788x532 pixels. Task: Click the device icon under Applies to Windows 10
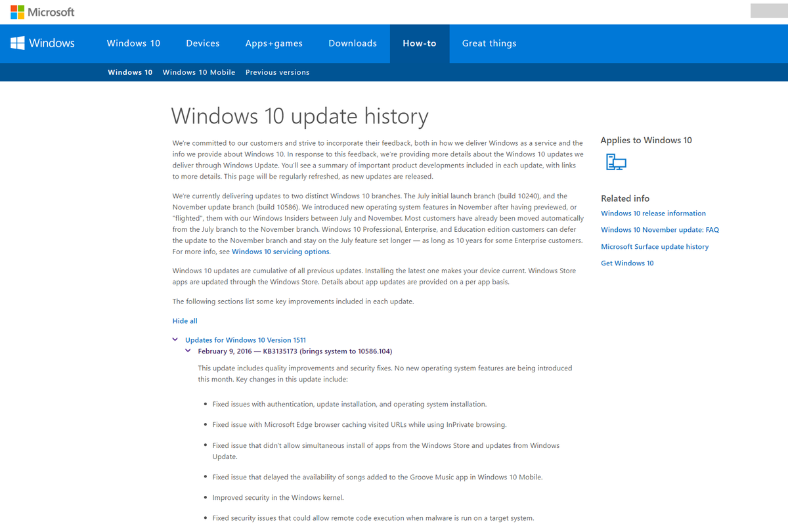[x=615, y=162]
